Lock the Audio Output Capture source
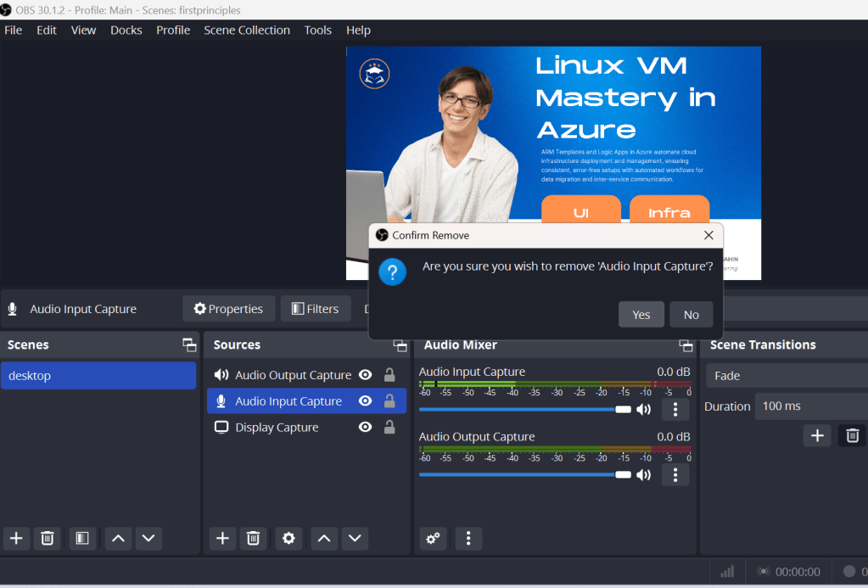Viewport: 868px width, 588px height. pyautogui.click(x=389, y=375)
